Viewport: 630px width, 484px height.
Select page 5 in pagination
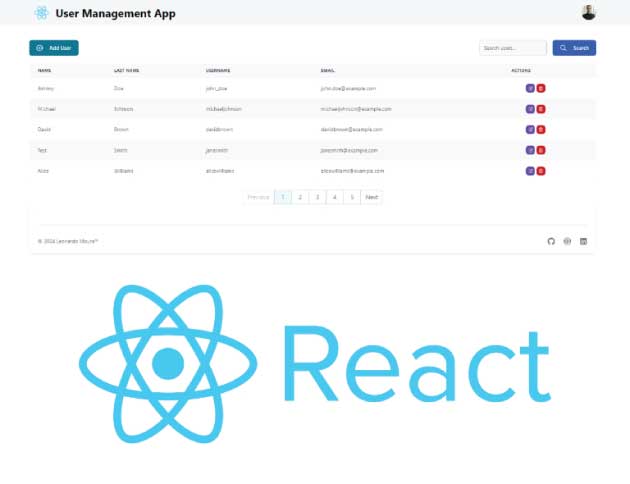pos(352,197)
